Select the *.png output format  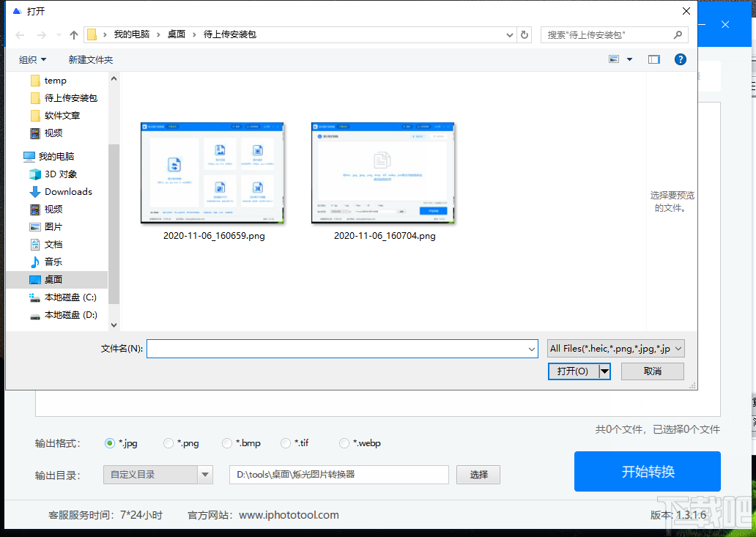click(167, 443)
